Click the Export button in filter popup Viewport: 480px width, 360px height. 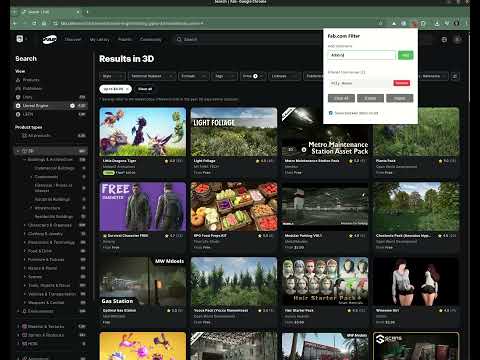pos(370,98)
